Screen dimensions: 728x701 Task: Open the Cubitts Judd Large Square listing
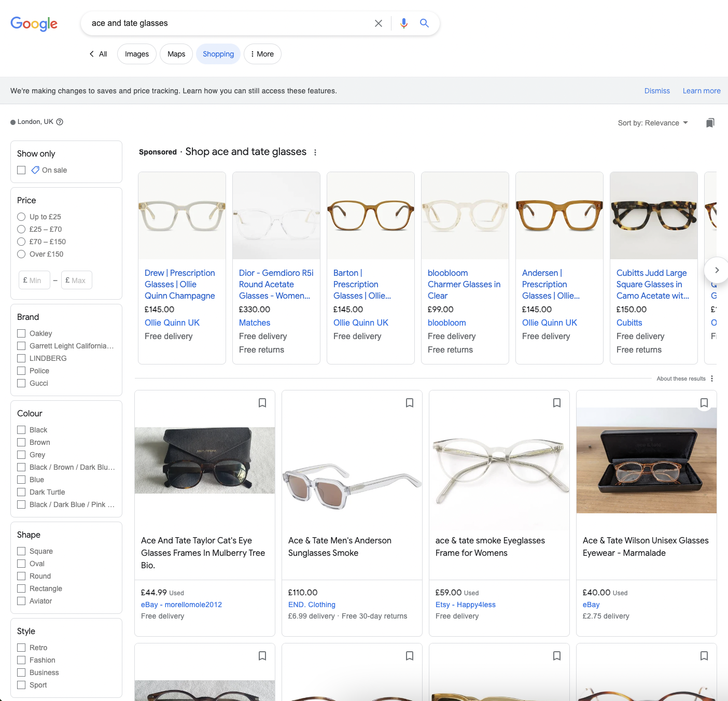pyautogui.click(x=653, y=284)
